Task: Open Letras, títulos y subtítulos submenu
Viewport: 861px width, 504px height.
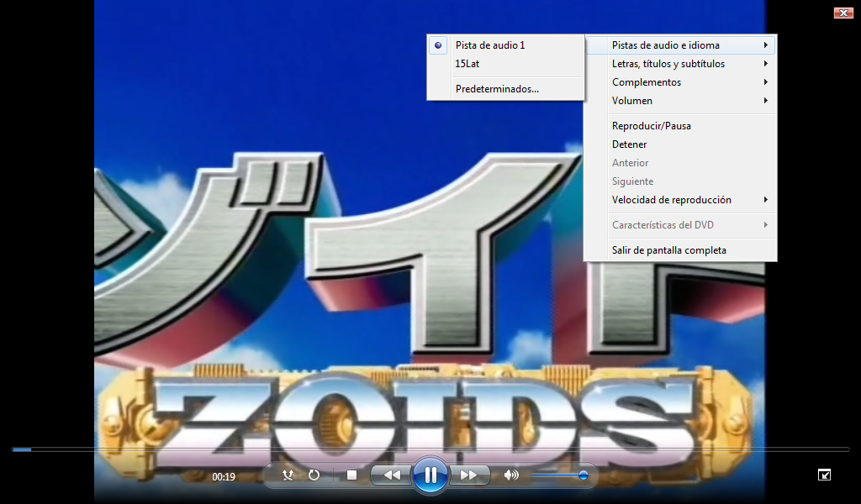Action: (x=680, y=64)
